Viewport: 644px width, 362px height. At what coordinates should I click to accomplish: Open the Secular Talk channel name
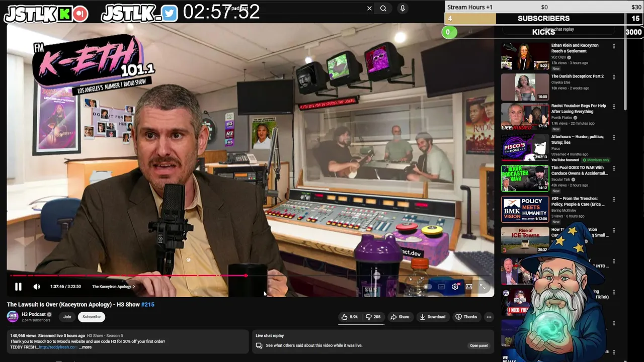(561, 180)
